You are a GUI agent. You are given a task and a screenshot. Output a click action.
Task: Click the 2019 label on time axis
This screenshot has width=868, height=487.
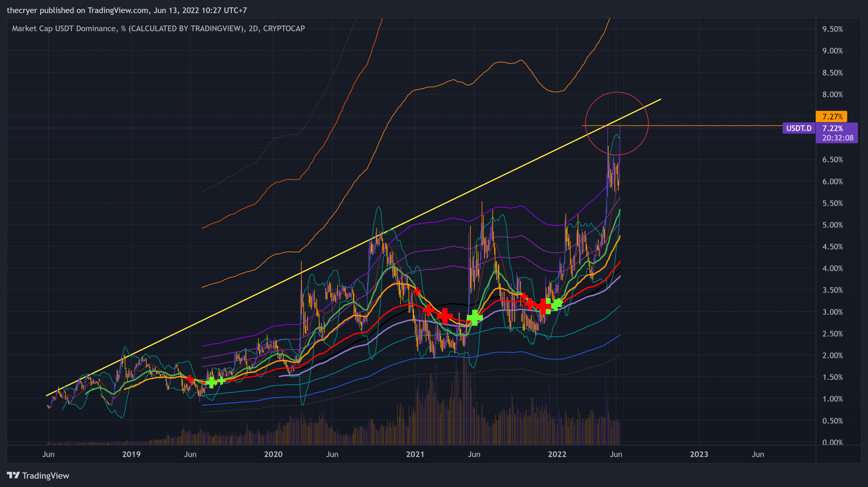coord(131,454)
